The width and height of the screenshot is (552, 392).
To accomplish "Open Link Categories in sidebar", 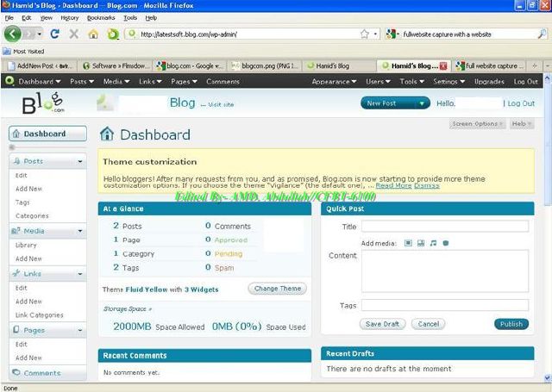I will pos(40,315).
